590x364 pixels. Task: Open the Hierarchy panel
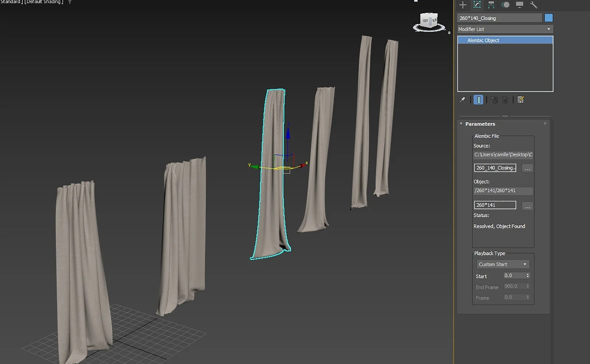click(490, 5)
